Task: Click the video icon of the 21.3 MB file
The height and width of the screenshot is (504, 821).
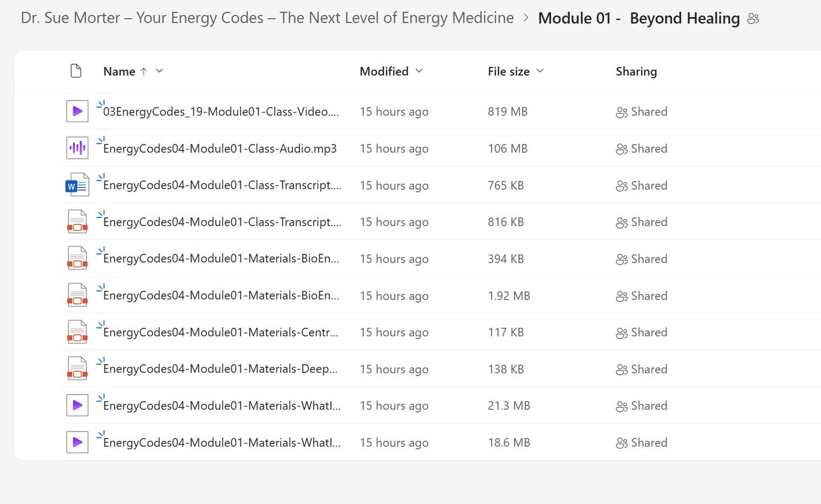Action: pos(77,406)
